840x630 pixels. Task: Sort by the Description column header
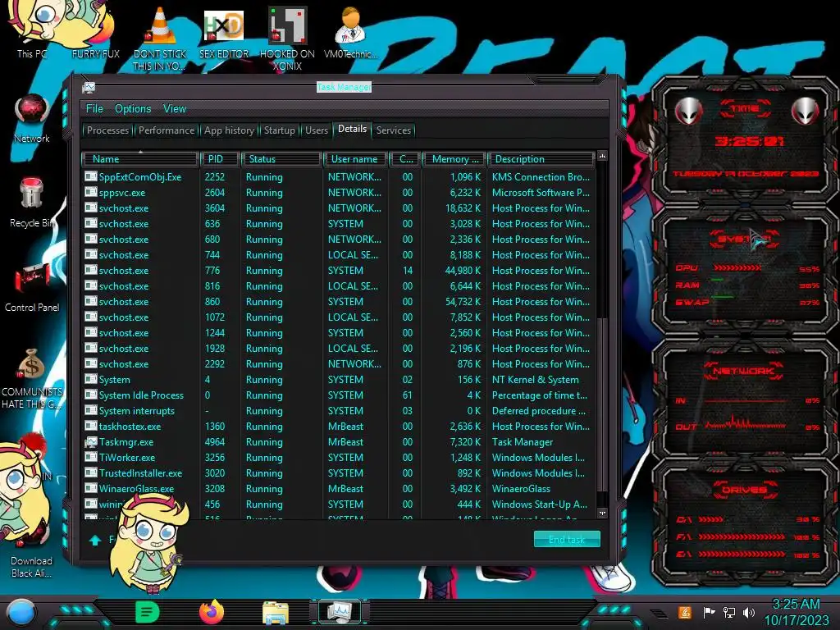[x=541, y=159]
